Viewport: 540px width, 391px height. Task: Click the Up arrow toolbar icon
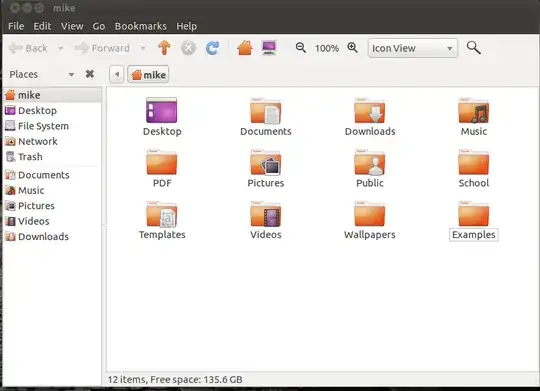click(164, 48)
